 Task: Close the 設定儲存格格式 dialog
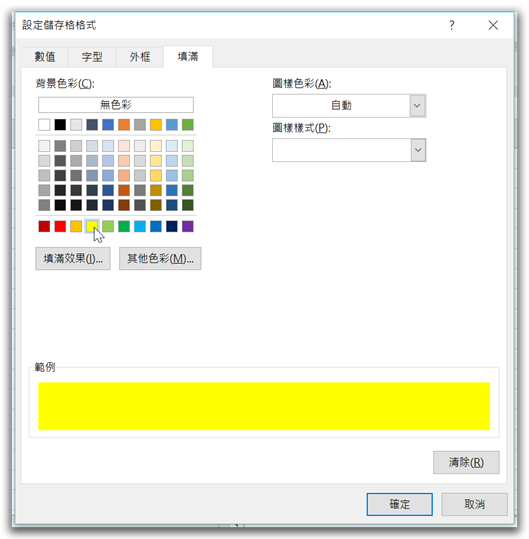coord(493,25)
